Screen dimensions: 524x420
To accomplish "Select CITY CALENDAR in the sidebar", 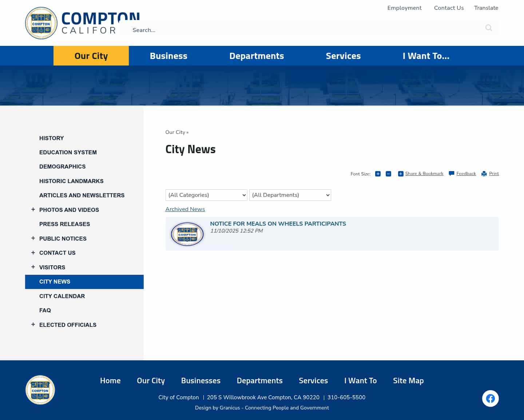I will 62,296.
